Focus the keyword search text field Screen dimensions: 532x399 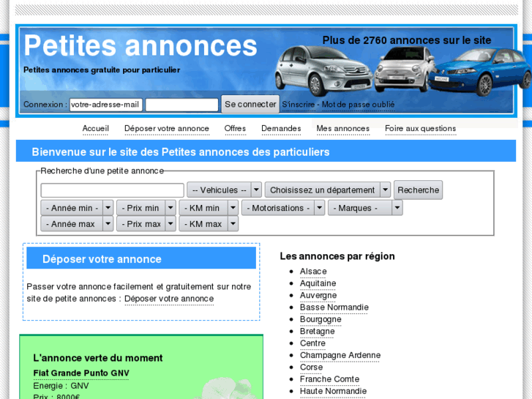coord(112,190)
